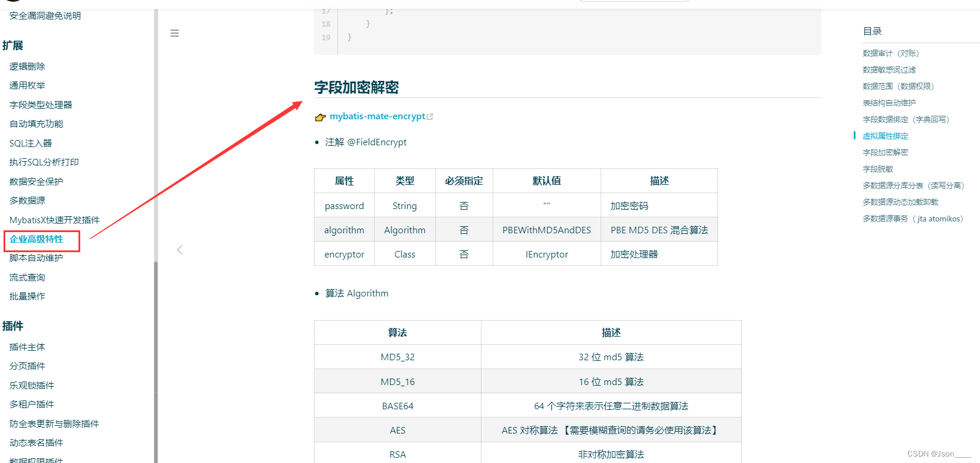Jump to 数据敏感词过滤 in table of contents

click(x=889, y=70)
